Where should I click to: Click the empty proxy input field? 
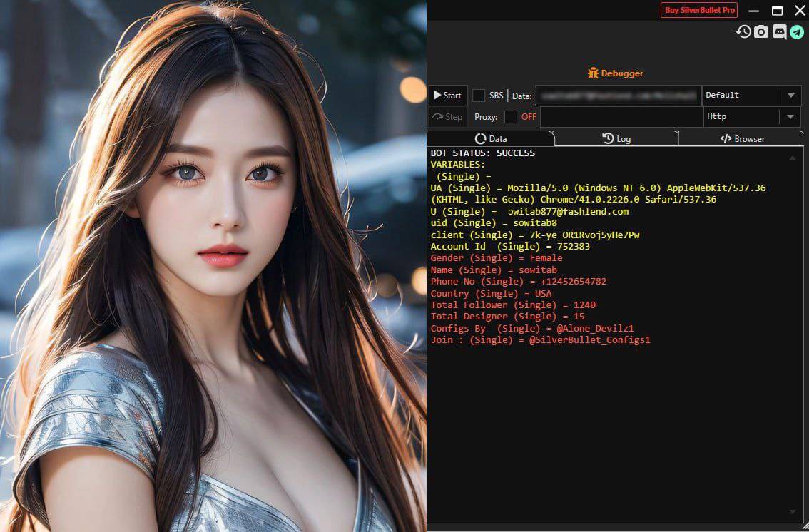point(621,117)
